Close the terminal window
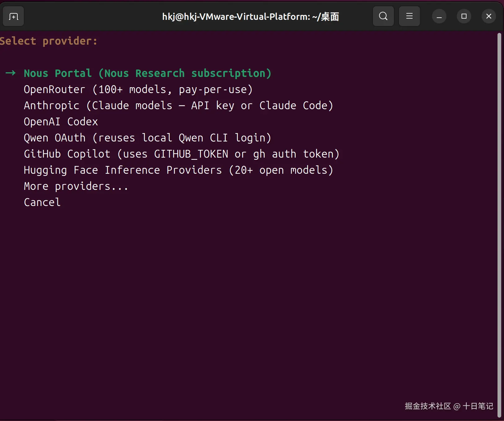Image resolution: width=504 pixels, height=421 pixels. pyautogui.click(x=489, y=16)
